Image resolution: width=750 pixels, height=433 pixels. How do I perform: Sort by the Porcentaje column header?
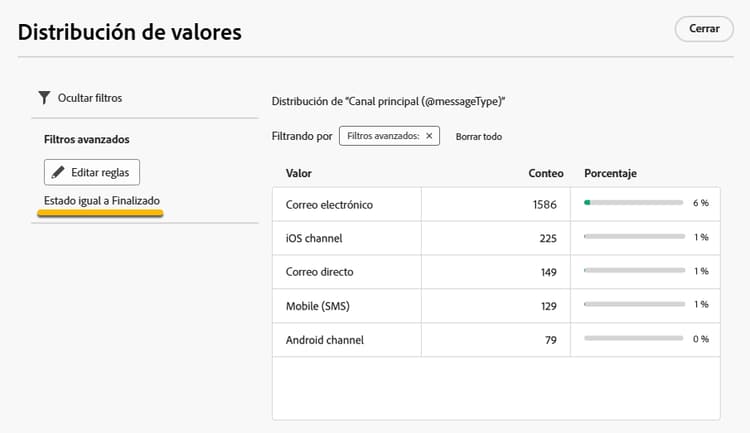[x=610, y=173]
